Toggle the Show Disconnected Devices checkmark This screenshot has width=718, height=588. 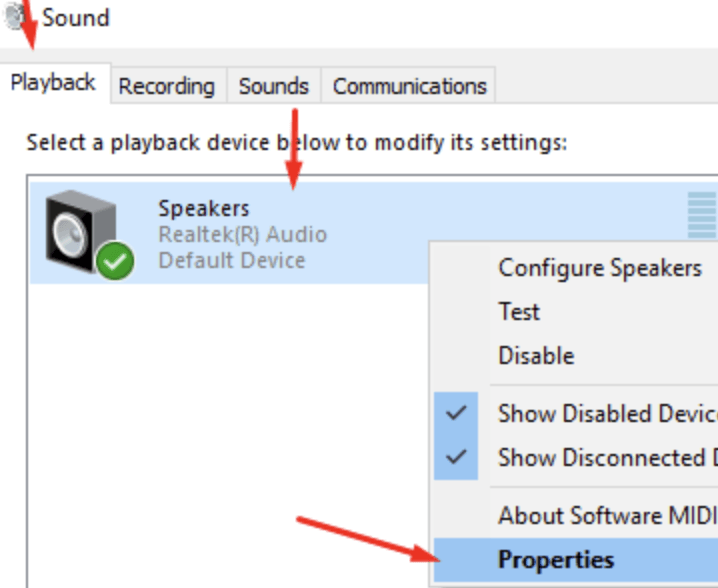[x=457, y=457]
